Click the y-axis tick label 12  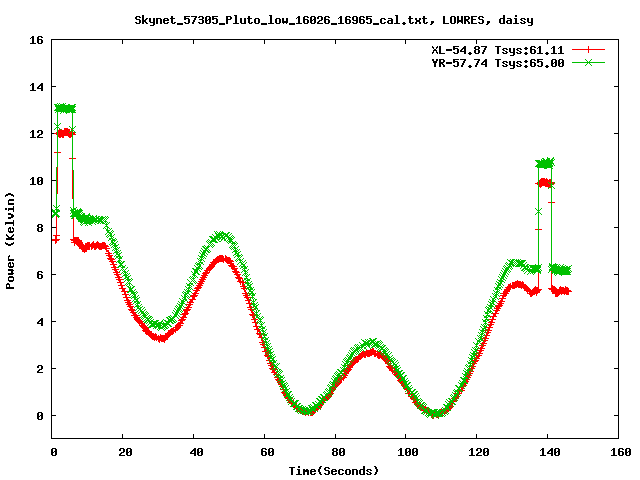(x=36, y=134)
